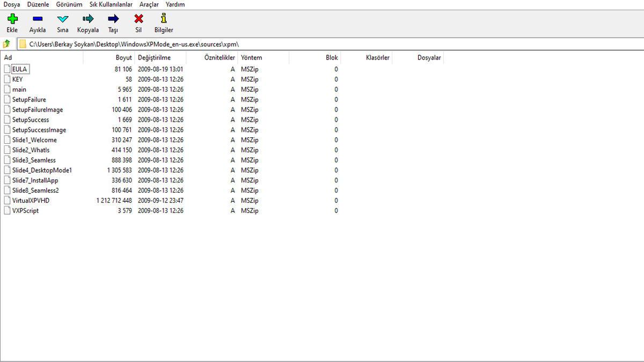Sort by Ad column header
The height and width of the screenshot is (362, 644).
(x=8, y=57)
